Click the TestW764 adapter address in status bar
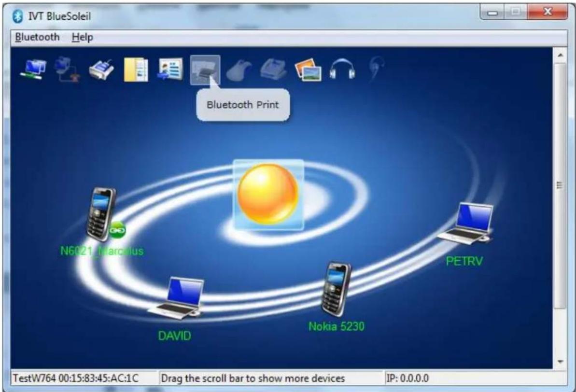 (76, 378)
